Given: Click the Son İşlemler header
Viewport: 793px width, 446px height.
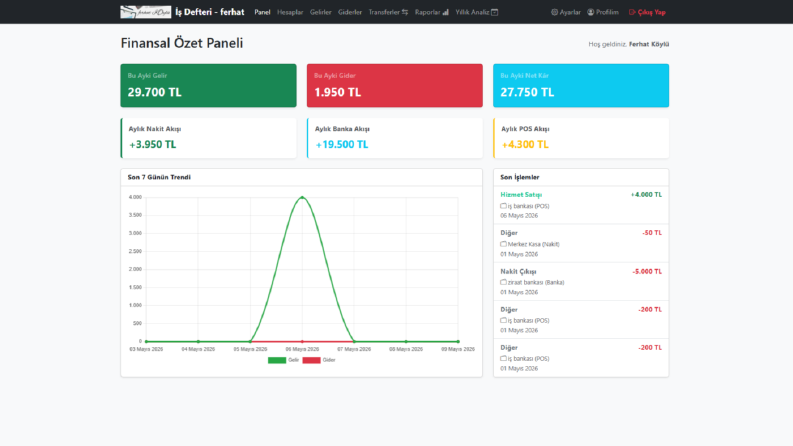Looking at the screenshot, I should click(519, 177).
